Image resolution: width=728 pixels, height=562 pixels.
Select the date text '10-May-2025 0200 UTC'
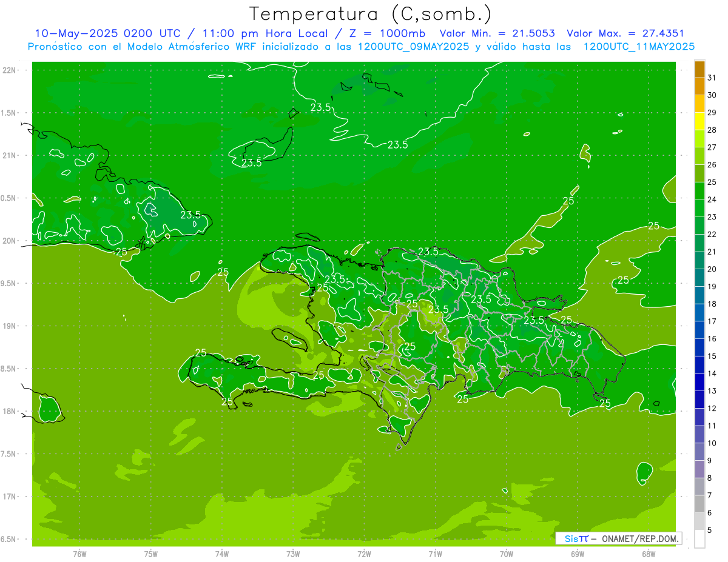click(107, 34)
